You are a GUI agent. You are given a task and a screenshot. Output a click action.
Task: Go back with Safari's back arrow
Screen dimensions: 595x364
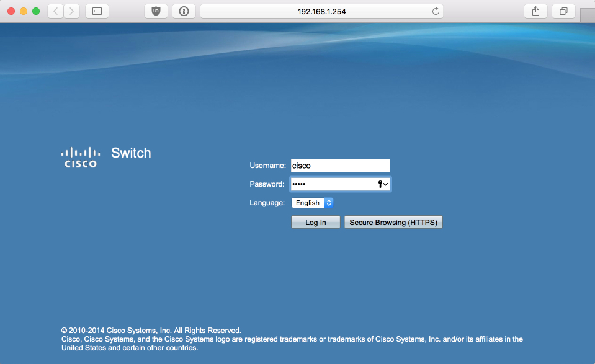pyautogui.click(x=55, y=11)
